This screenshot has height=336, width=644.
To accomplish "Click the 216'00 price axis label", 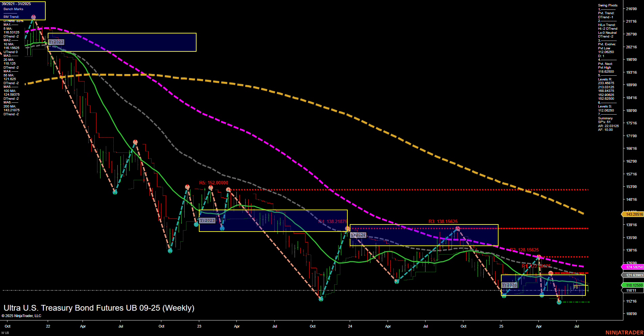I will pyautogui.click(x=631, y=9).
